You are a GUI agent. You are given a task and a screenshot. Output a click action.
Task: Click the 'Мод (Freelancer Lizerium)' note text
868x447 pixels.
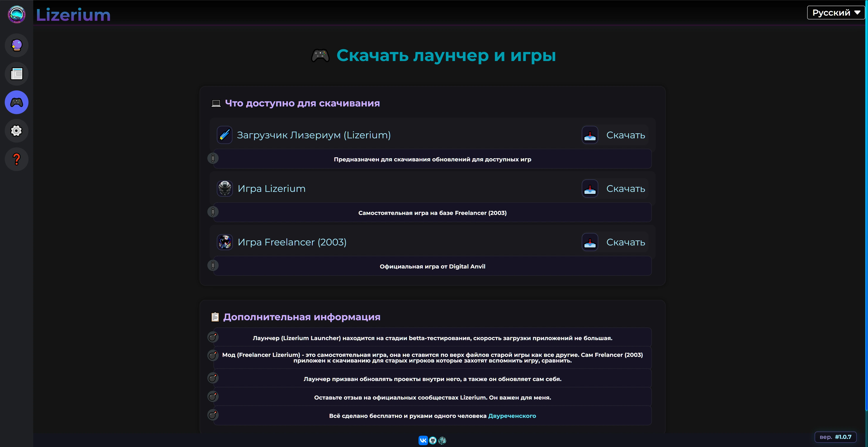[433, 358]
